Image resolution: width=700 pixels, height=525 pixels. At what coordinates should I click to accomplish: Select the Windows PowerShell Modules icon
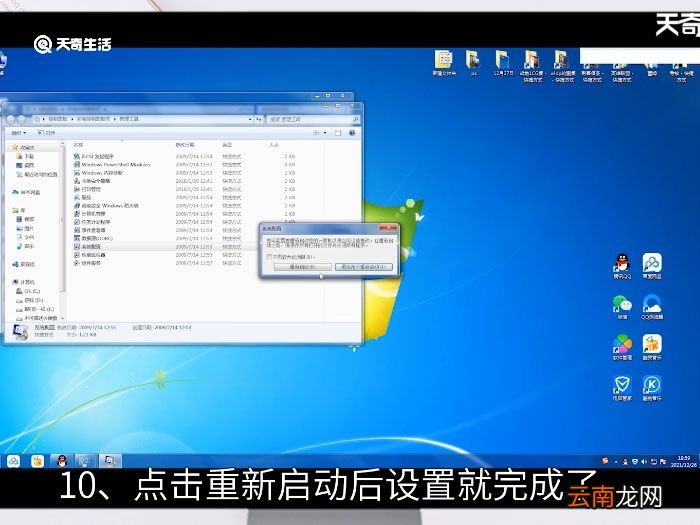pyautogui.click(x=77, y=165)
